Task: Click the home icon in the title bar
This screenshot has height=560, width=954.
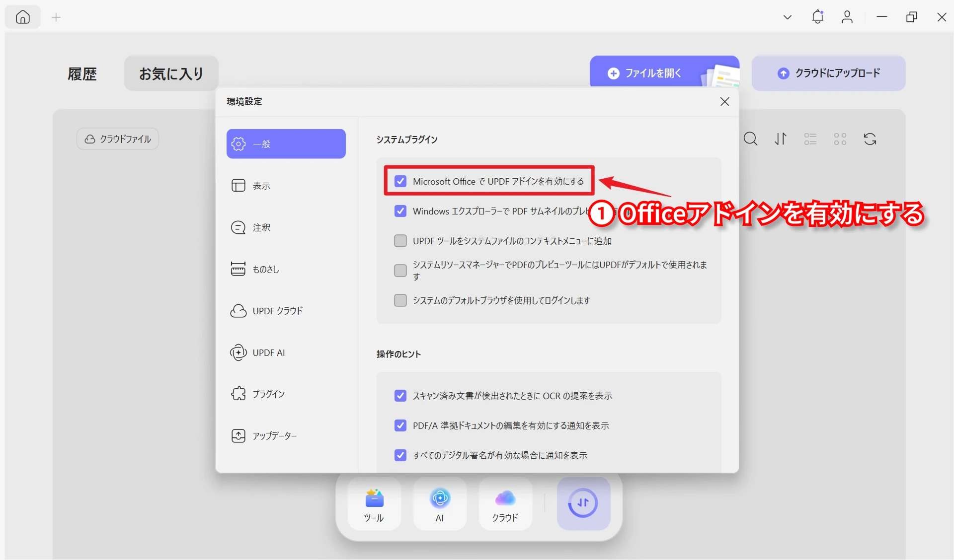Action: pos(23,17)
